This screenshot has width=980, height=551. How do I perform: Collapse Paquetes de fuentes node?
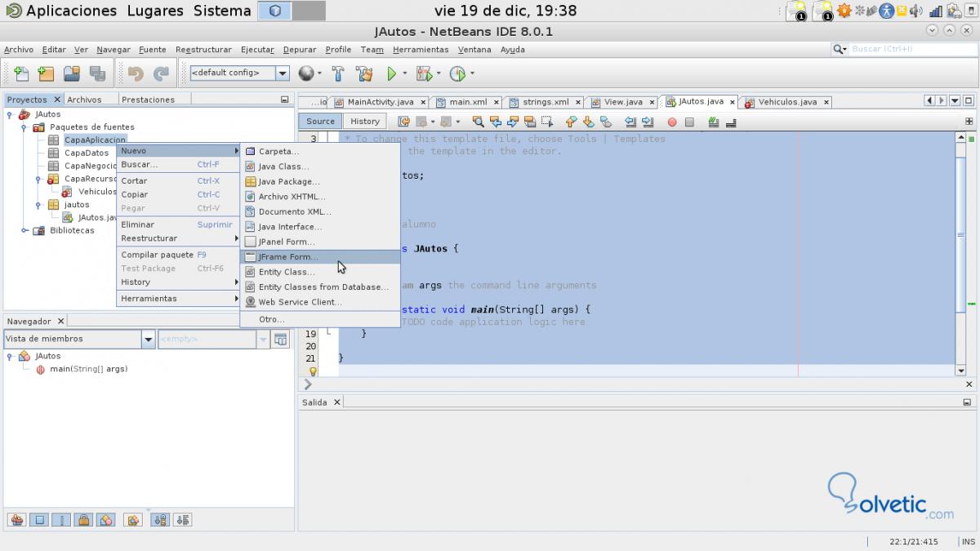(x=24, y=127)
